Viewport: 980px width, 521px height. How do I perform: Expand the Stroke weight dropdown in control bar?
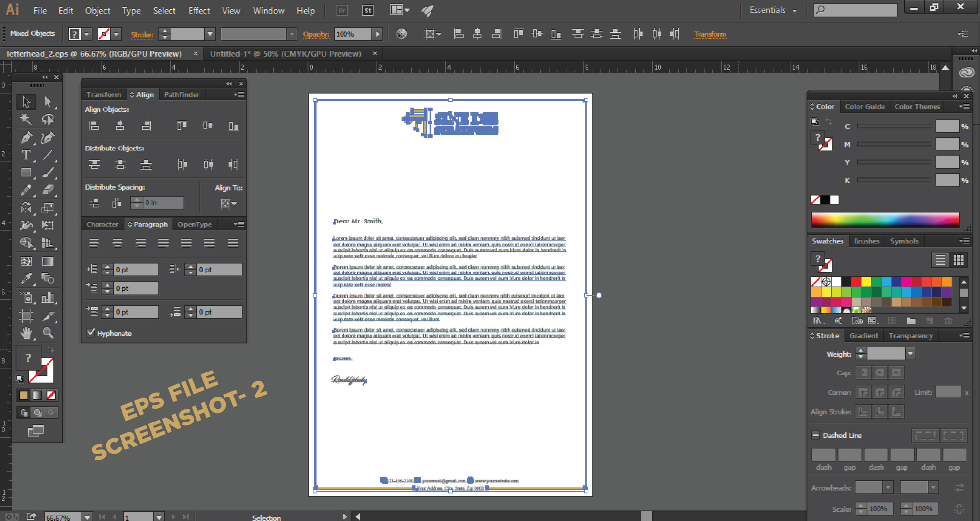click(x=210, y=34)
